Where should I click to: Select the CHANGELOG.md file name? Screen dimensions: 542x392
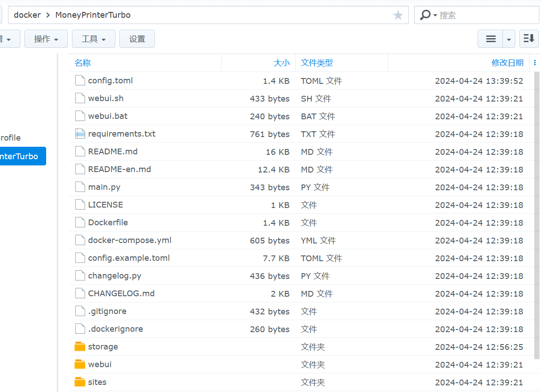[x=121, y=294]
